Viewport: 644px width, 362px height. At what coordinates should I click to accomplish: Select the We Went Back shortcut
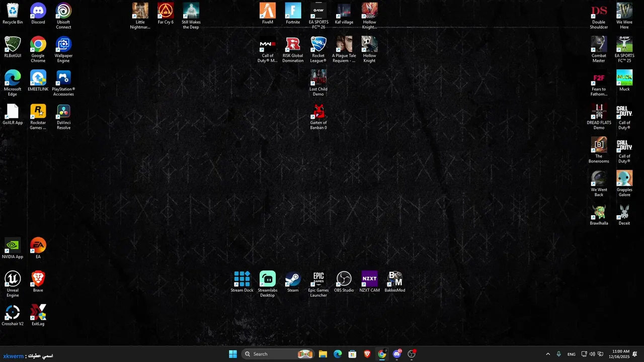[x=599, y=184]
